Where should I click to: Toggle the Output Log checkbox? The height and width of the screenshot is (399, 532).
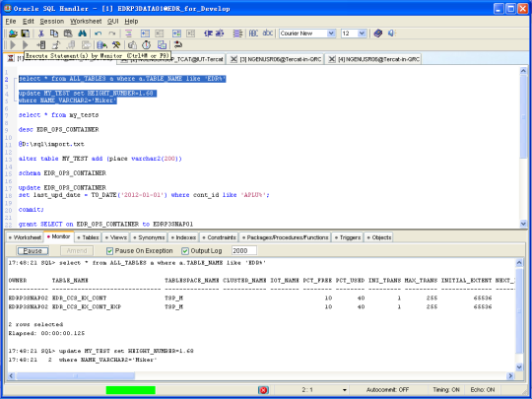(185, 251)
